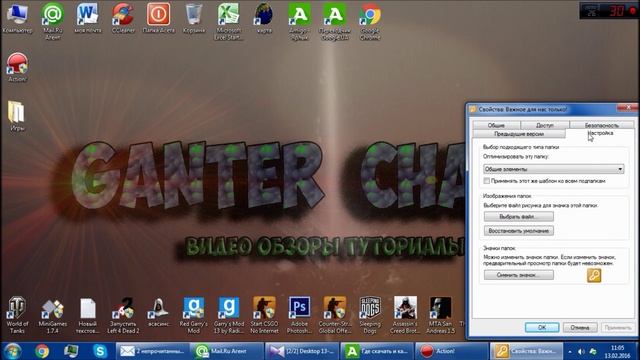This screenshot has height=360, width=640.
Task: Check apply template to all subfolders
Action: point(487,180)
